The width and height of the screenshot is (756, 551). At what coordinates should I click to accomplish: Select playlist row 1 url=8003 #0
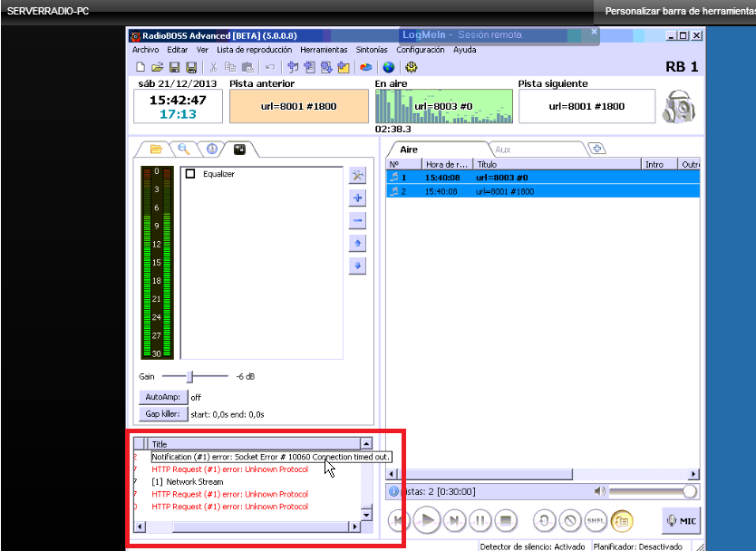(543, 178)
